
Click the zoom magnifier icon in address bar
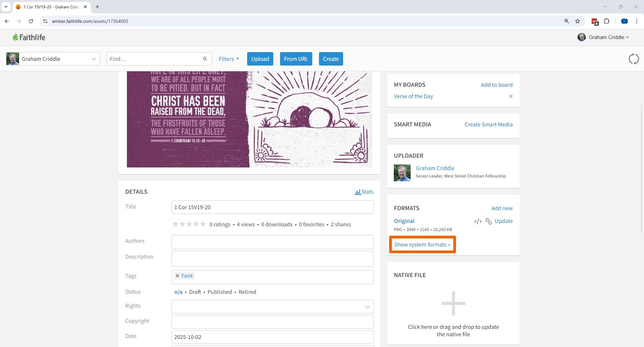point(566,21)
